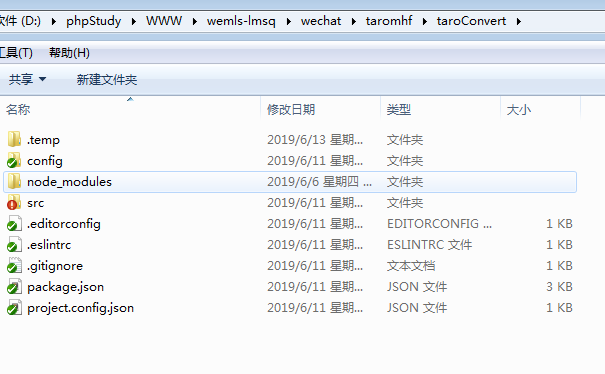The height and width of the screenshot is (374, 605).
Task: Navigate to WWW in the address bar
Action: click(x=164, y=21)
